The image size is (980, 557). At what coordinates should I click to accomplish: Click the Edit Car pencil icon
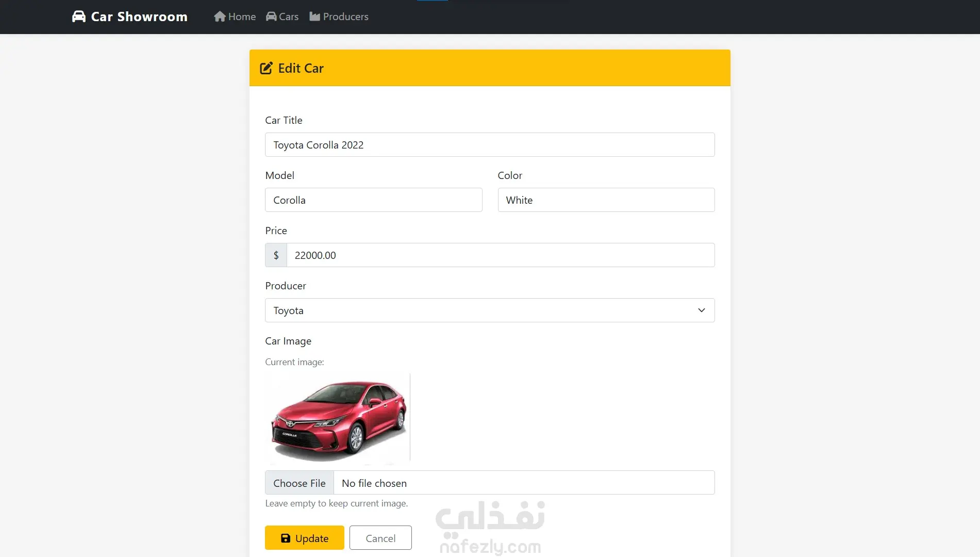coord(266,68)
